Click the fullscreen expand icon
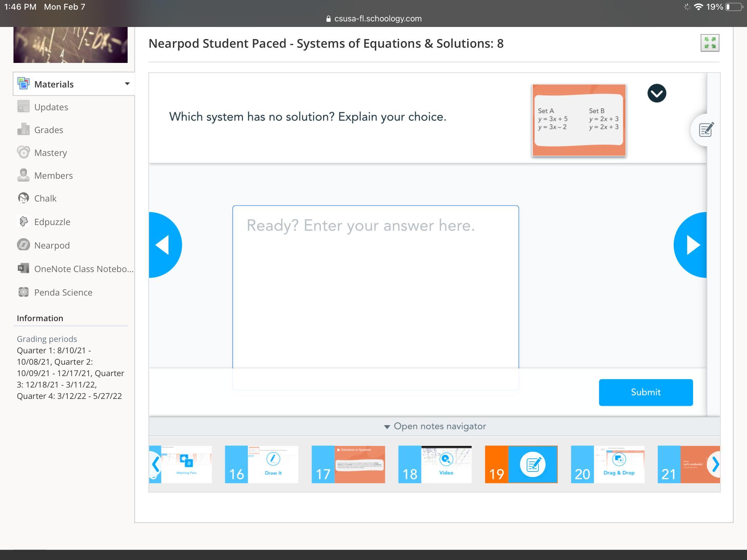747x560 pixels. tap(710, 43)
